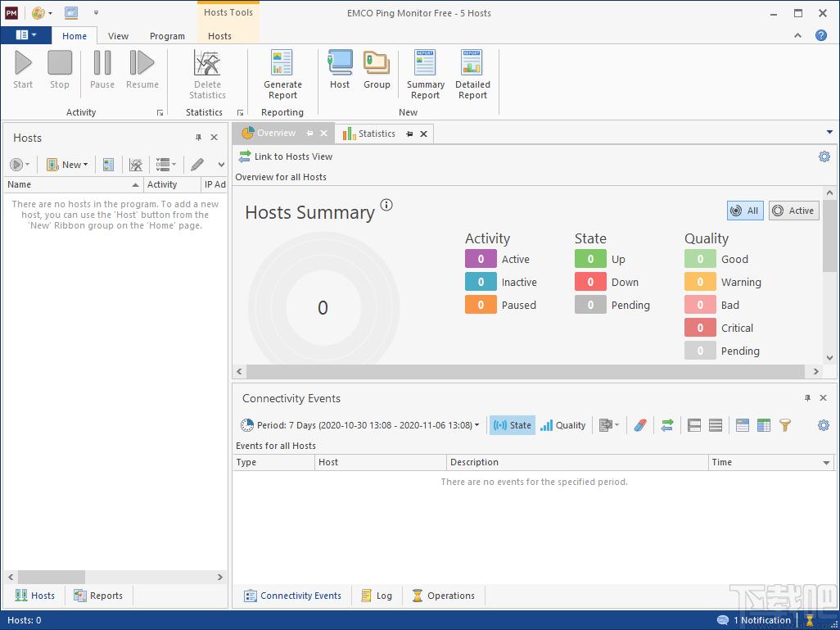Viewport: 840px width, 630px height.
Task: Click the Link to Hosts View icon
Action: pyautogui.click(x=244, y=156)
